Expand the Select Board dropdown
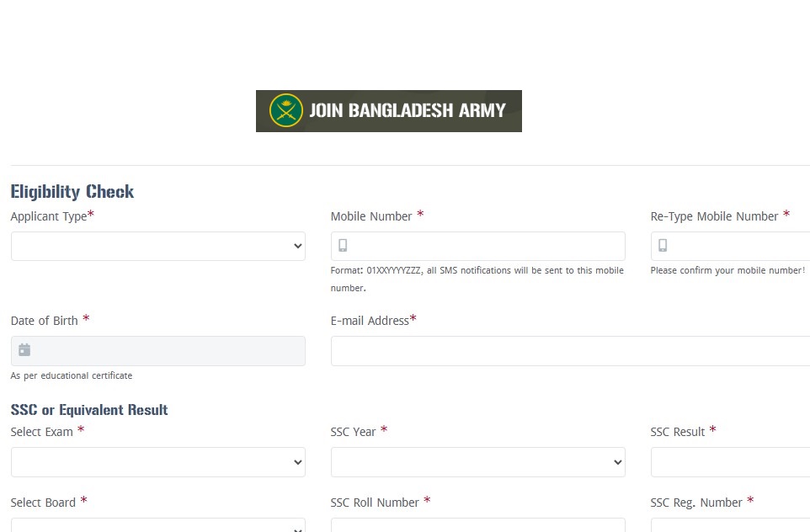The height and width of the screenshot is (532, 810). [x=157, y=525]
